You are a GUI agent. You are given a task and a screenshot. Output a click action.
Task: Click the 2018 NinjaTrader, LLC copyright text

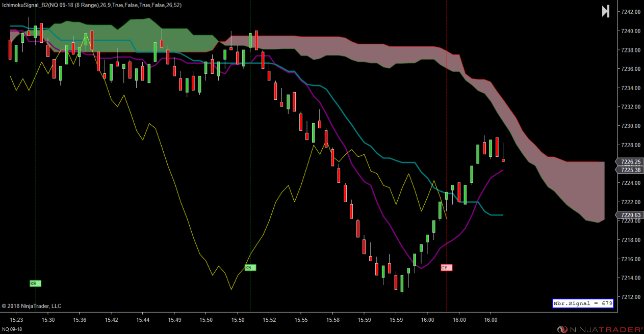(31, 306)
